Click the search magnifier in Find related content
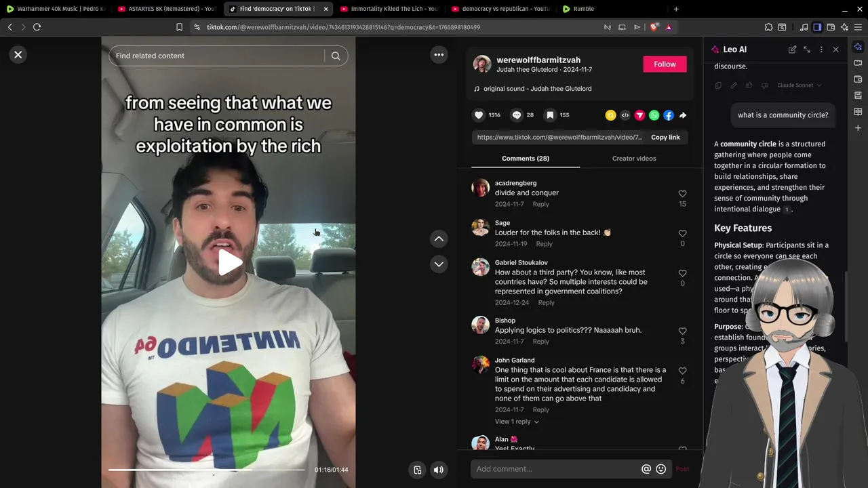This screenshot has height=488, width=868. pos(336,56)
